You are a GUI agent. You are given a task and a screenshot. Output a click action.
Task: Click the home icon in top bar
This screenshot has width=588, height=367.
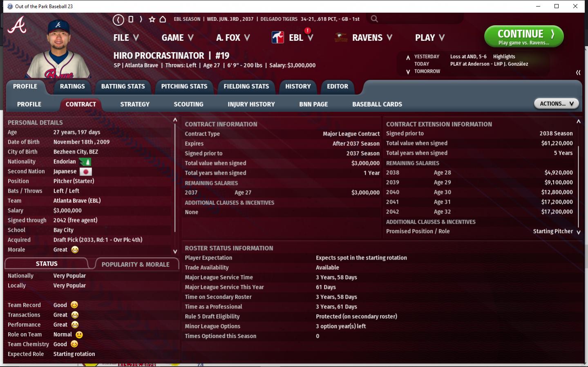[163, 19]
